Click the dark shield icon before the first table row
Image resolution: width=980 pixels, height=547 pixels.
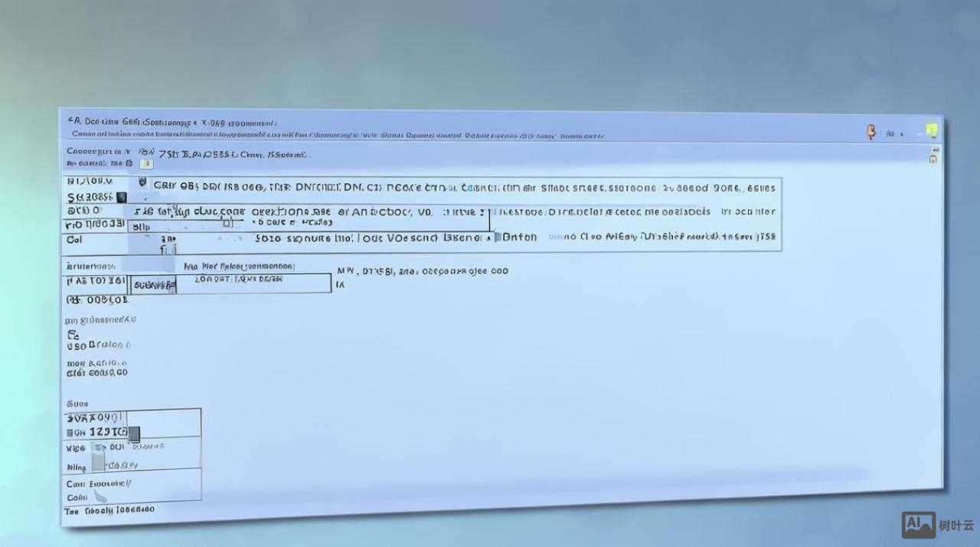[x=142, y=183]
